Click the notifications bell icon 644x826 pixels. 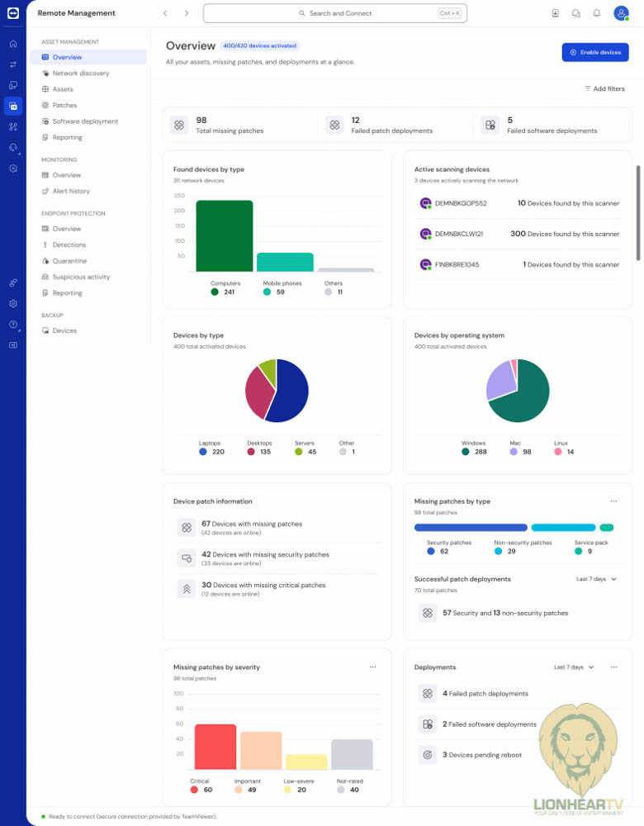tap(597, 13)
